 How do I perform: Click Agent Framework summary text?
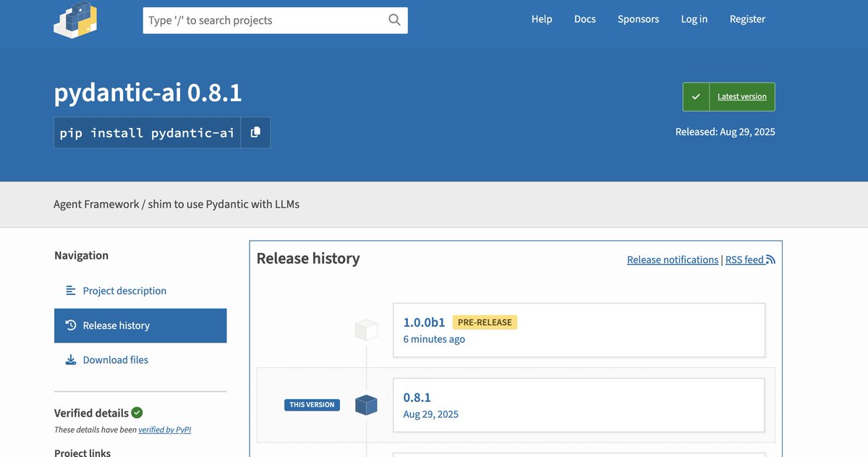176,204
